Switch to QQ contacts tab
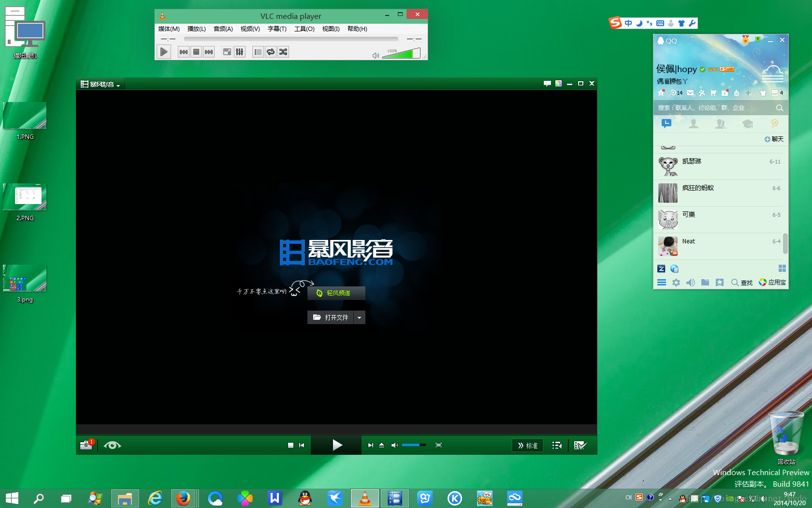Screen dimensions: 812x508 coord(694,124)
